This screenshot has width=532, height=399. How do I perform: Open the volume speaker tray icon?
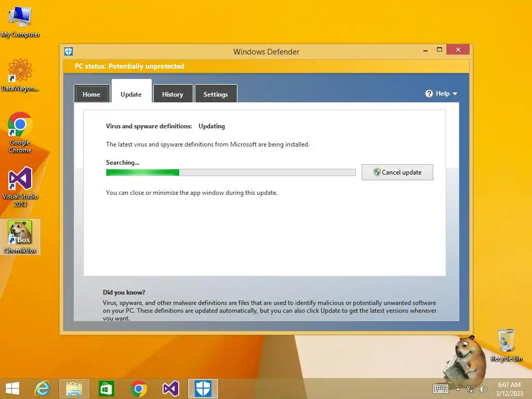click(483, 389)
